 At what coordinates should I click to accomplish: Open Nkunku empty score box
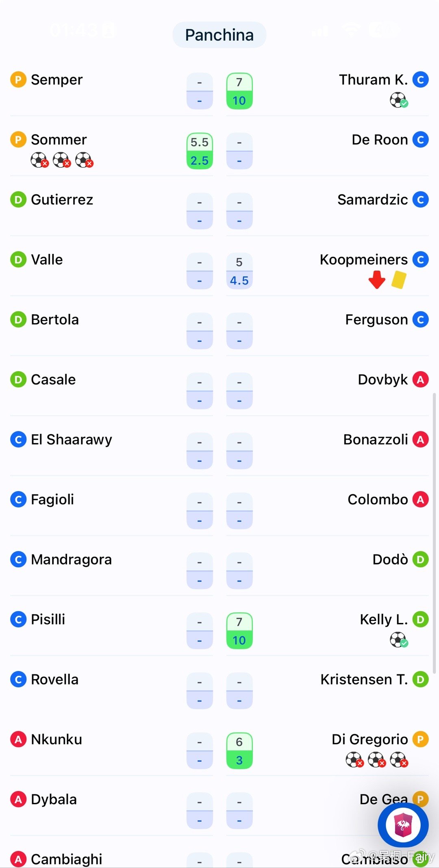tap(200, 751)
